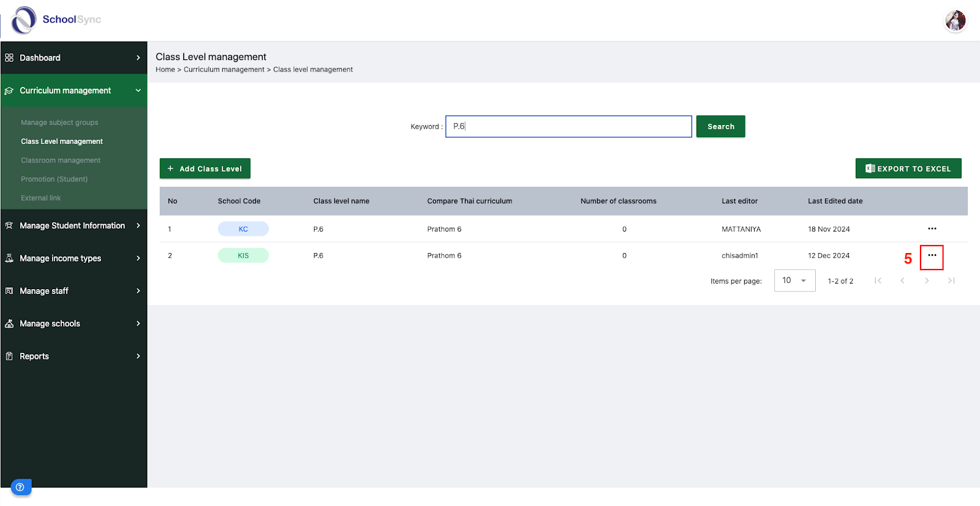Click the Last Edited date column header
Viewport: 980px width, 506px height.
pyautogui.click(x=835, y=201)
